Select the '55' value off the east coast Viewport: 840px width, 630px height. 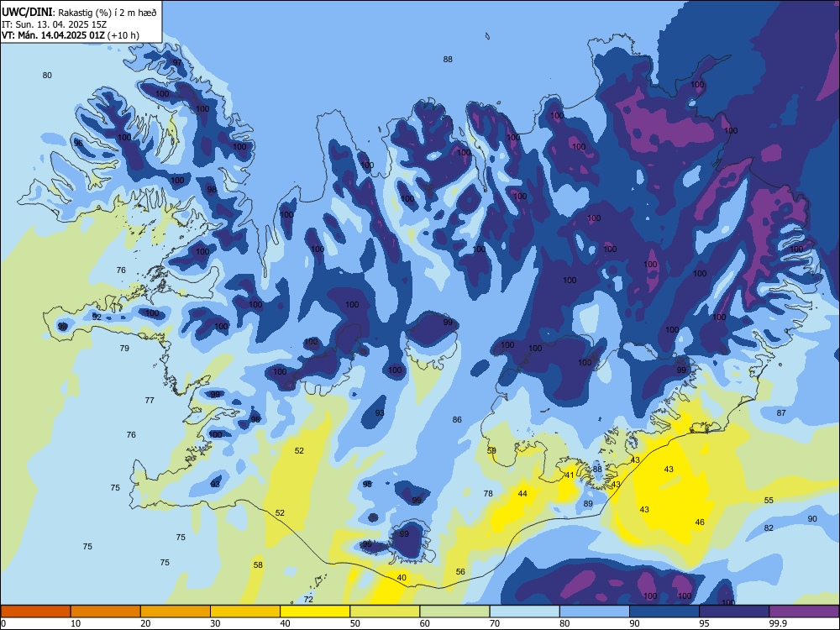[769, 501]
